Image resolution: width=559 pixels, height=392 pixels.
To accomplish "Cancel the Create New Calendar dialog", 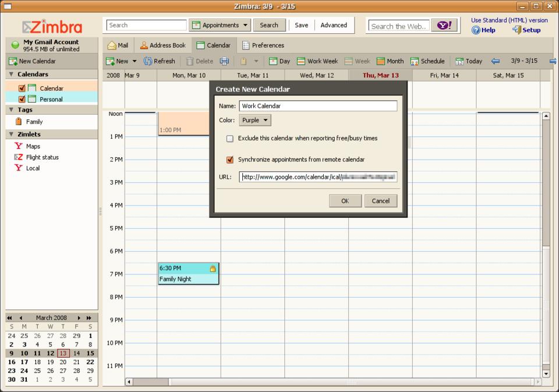I will coord(380,201).
